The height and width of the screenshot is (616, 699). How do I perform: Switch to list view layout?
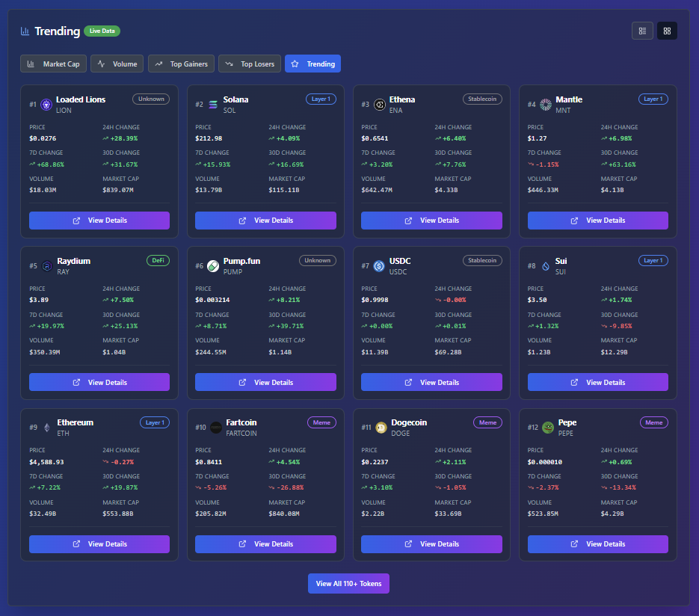pyautogui.click(x=642, y=31)
